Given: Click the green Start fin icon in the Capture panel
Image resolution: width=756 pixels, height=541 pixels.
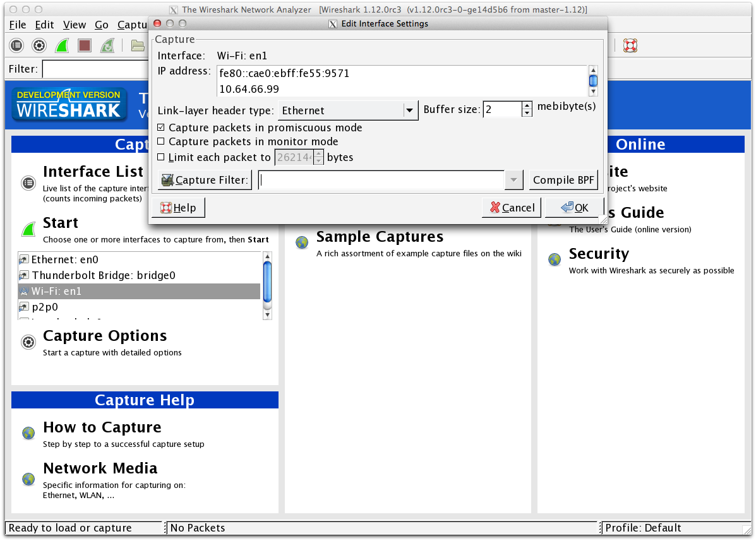Looking at the screenshot, I should [28, 229].
